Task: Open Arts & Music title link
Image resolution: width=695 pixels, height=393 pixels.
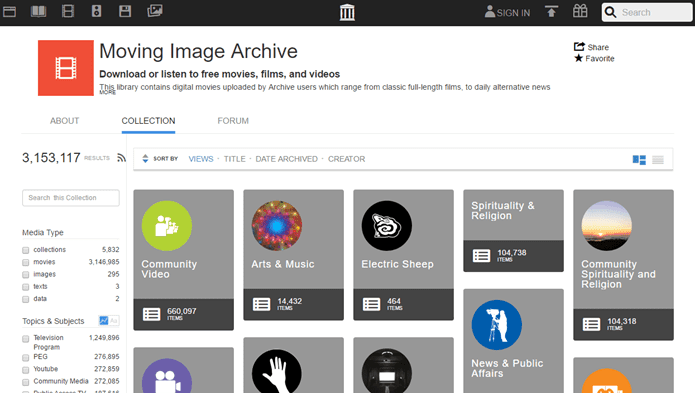Action: [x=283, y=264]
